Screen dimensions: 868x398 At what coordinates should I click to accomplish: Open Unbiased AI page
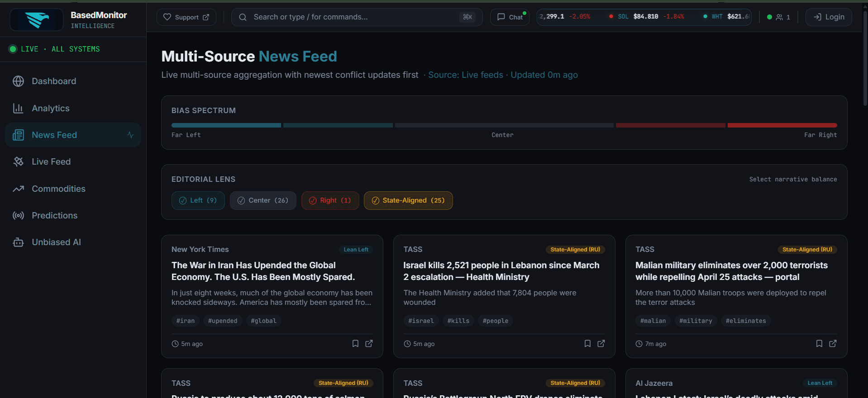tap(73, 242)
